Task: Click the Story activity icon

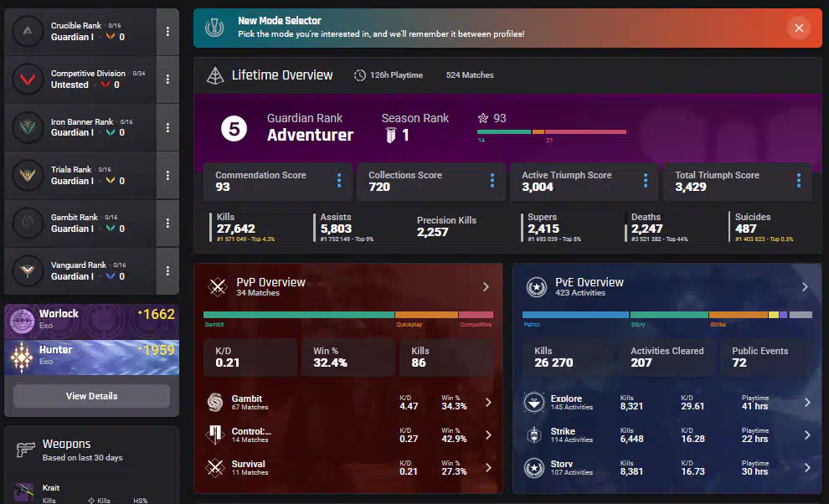Action: tap(534, 467)
